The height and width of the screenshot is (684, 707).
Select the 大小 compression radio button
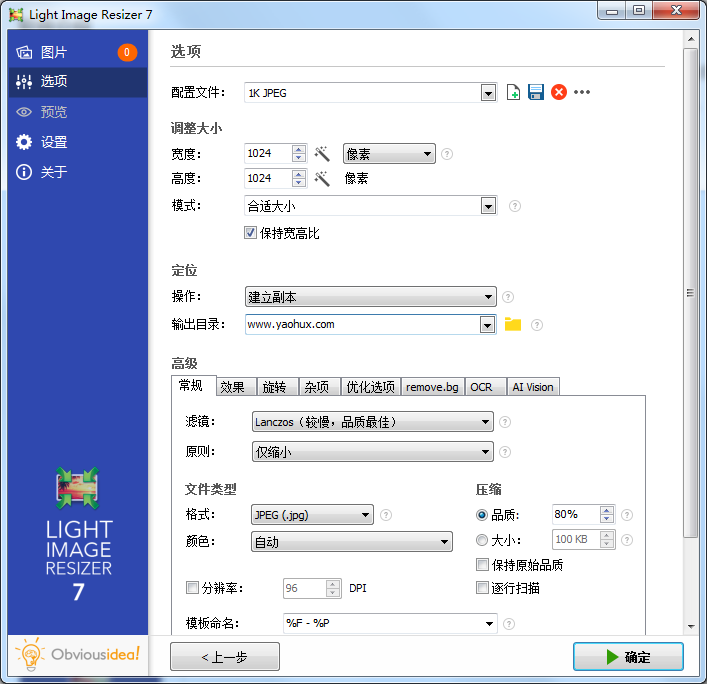point(482,540)
